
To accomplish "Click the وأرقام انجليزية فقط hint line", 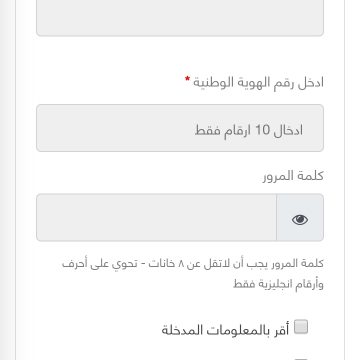I will 278,284.
